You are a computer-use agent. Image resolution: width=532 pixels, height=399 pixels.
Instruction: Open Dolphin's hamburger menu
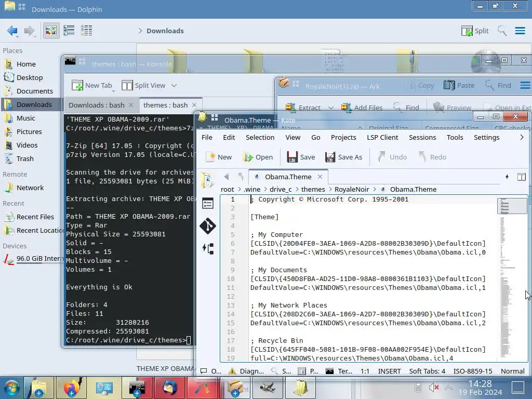[x=520, y=31]
